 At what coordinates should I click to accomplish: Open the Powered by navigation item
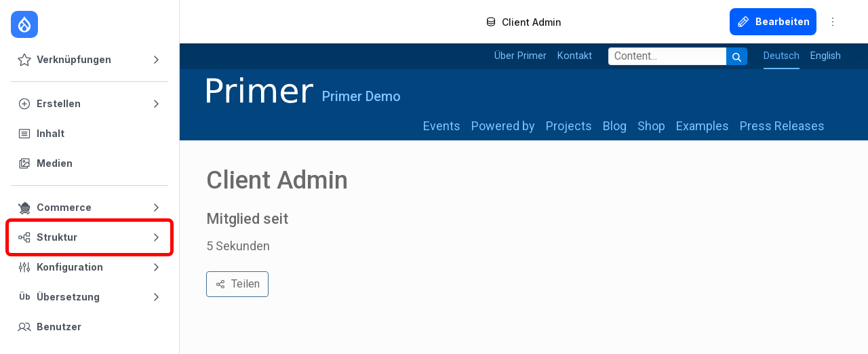[503, 126]
